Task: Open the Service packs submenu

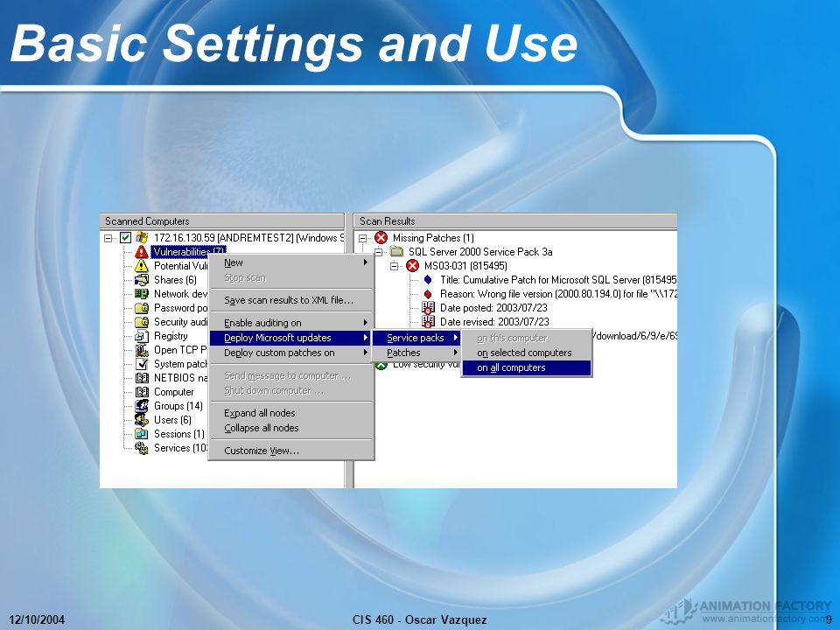Action: pyautogui.click(x=416, y=338)
